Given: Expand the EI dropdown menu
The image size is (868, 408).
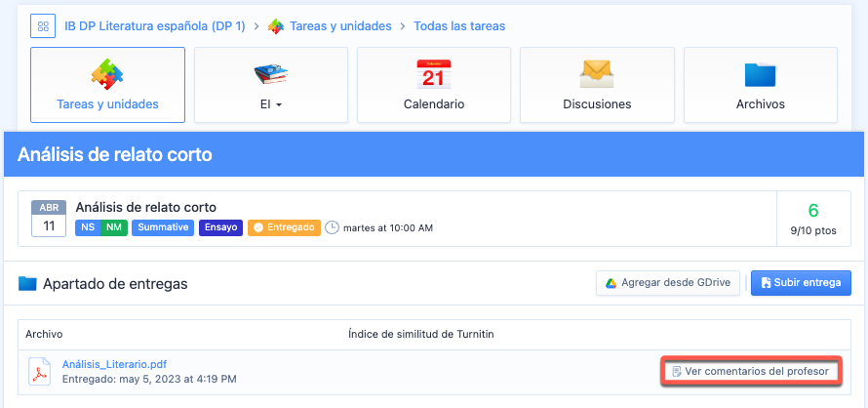Looking at the screenshot, I should [270, 104].
